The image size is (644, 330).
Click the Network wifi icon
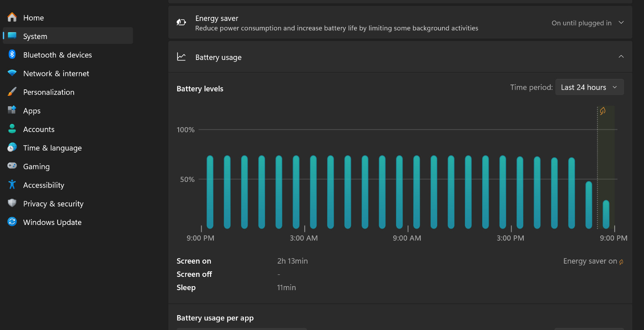coord(12,73)
